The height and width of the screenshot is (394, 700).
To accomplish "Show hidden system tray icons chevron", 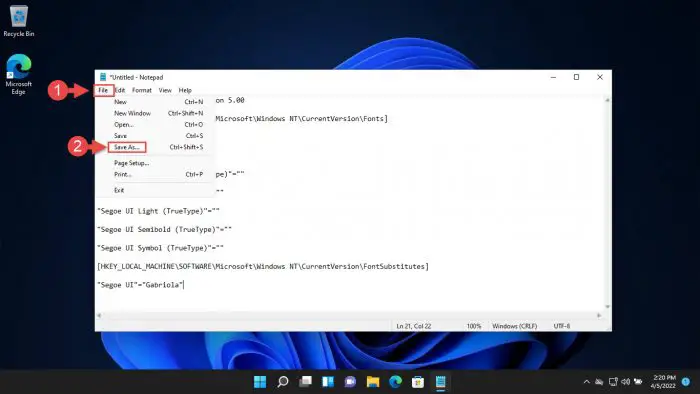I will pos(587,382).
